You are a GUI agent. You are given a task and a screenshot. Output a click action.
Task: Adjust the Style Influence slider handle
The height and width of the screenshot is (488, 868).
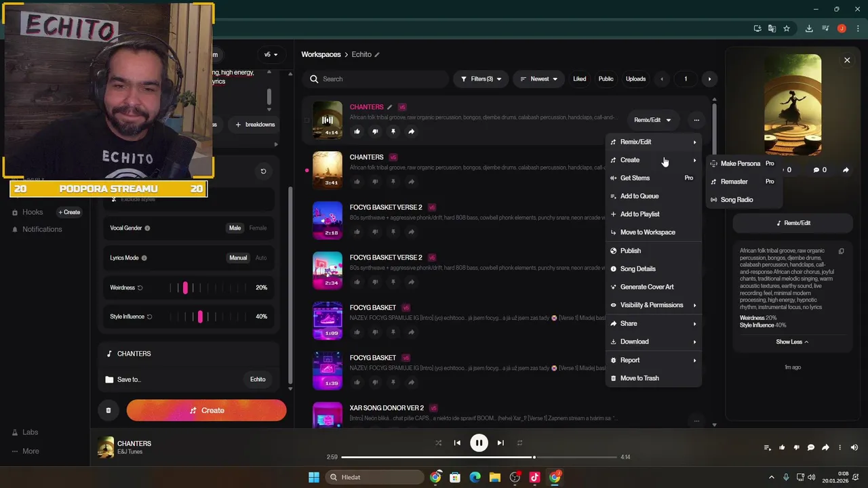coord(200,317)
